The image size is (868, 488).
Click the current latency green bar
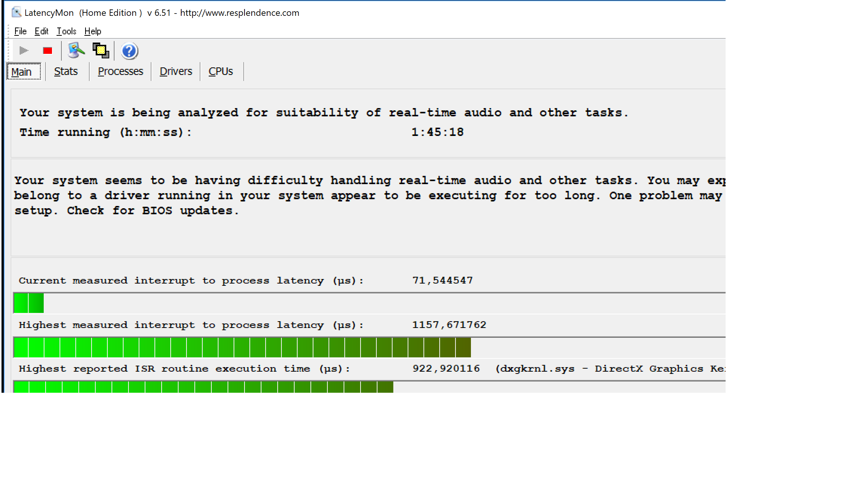(x=29, y=303)
